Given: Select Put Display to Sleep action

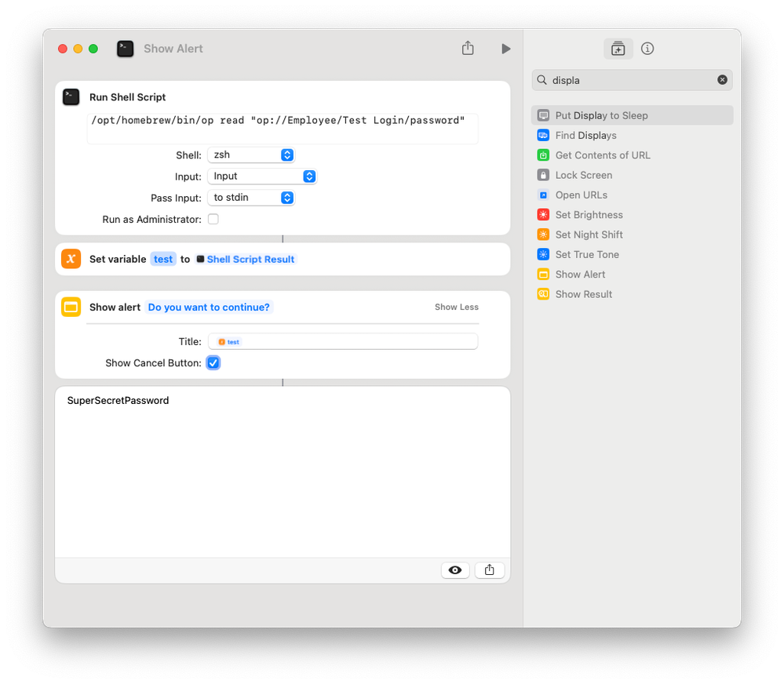Looking at the screenshot, I should click(x=632, y=115).
